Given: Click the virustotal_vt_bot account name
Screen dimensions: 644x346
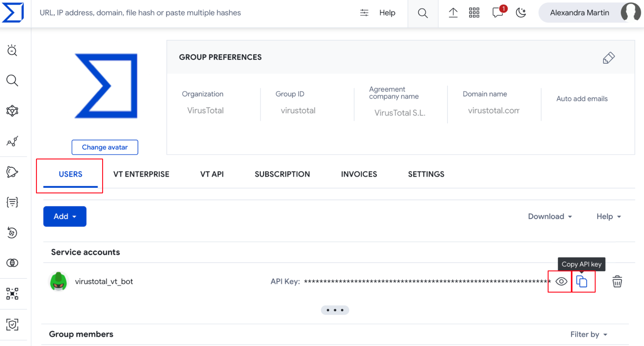Looking at the screenshot, I should coord(104,282).
